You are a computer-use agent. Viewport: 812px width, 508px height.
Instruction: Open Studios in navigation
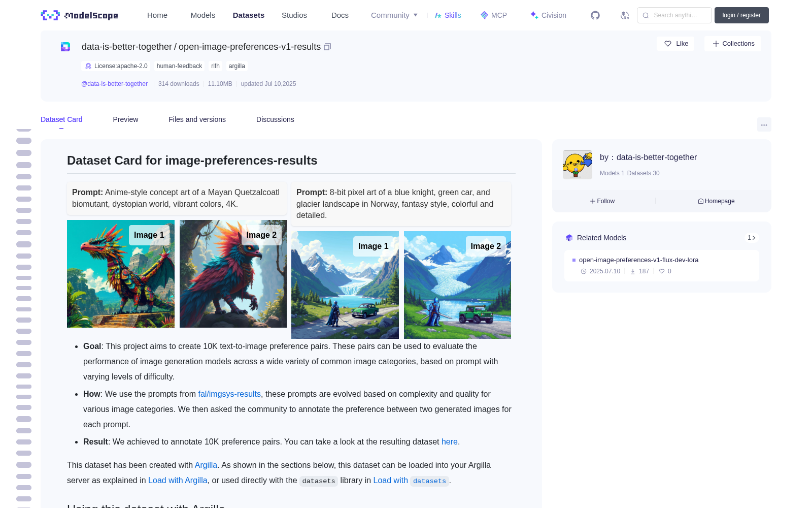(294, 15)
